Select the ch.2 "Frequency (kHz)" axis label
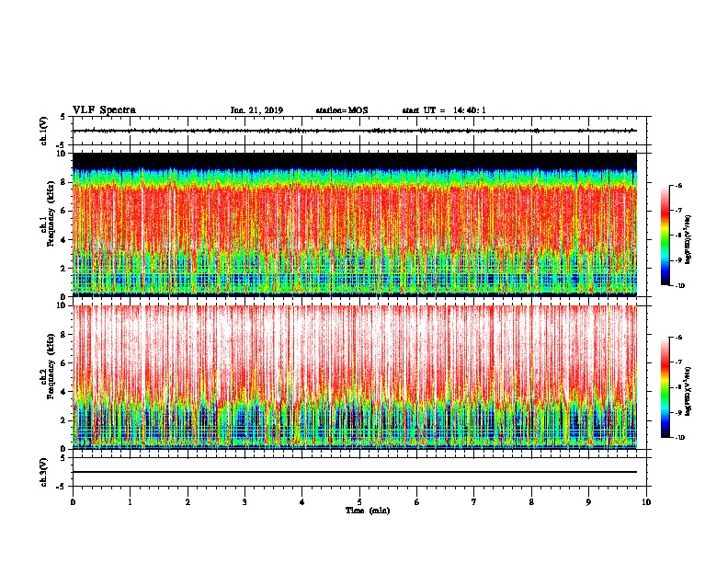This screenshot has height=563, width=728. pos(51,366)
